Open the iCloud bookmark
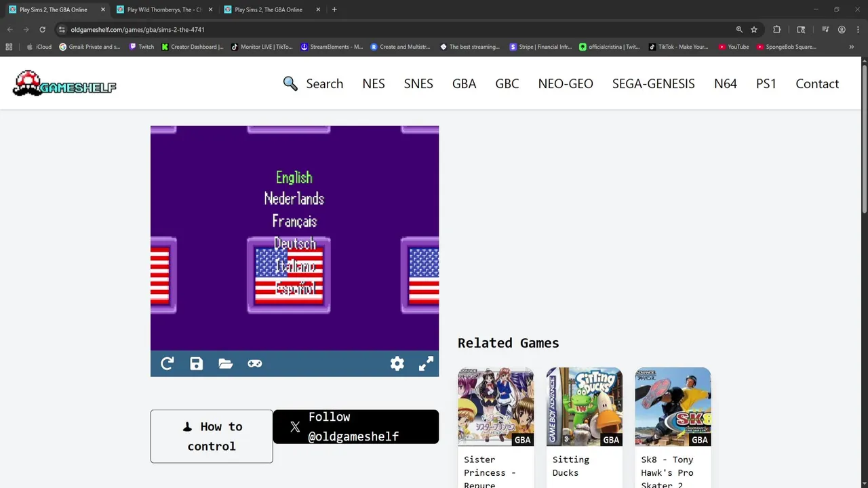Image resolution: width=868 pixels, height=488 pixels. point(39,47)
